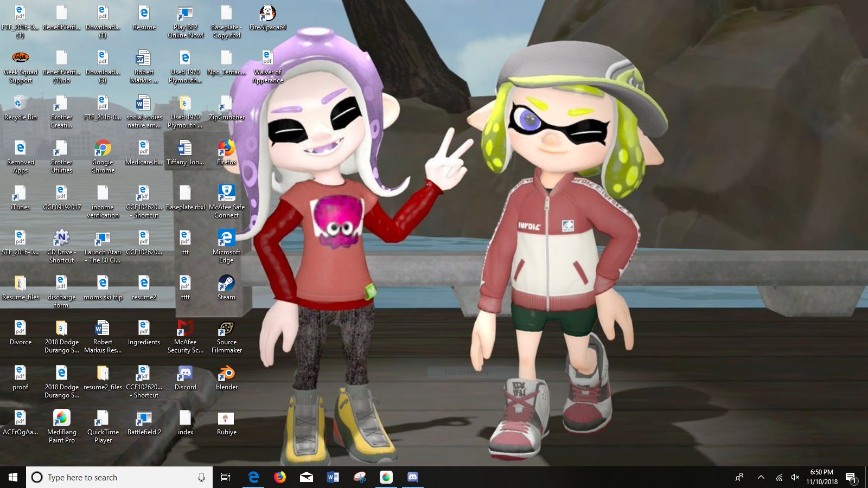Show hidden system tray icons
The width and height of the screenshot is (868, 488).
(x=761, y=477)
